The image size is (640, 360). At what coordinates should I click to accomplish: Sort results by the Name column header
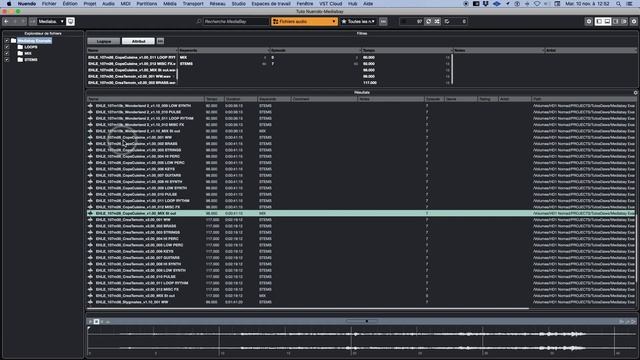pos(145,99)
